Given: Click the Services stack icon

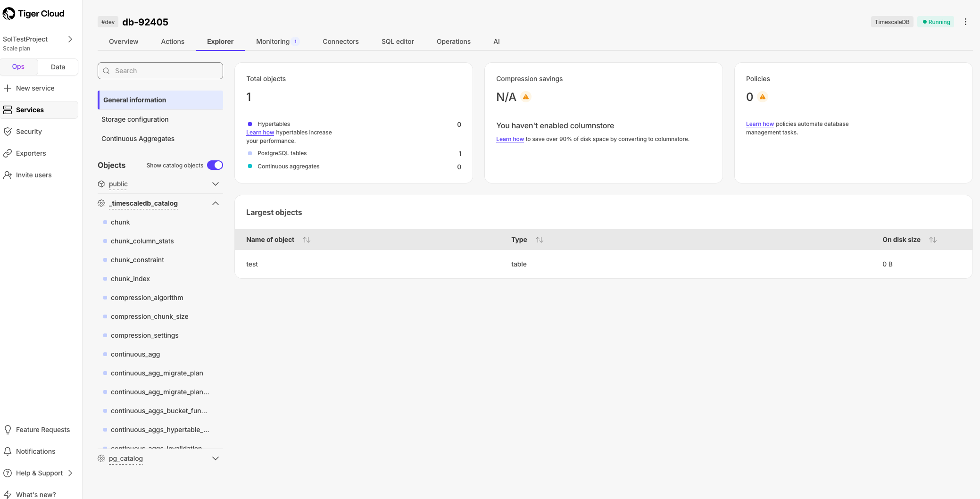Looking at the screenshot, I should (x=8, y=110).
